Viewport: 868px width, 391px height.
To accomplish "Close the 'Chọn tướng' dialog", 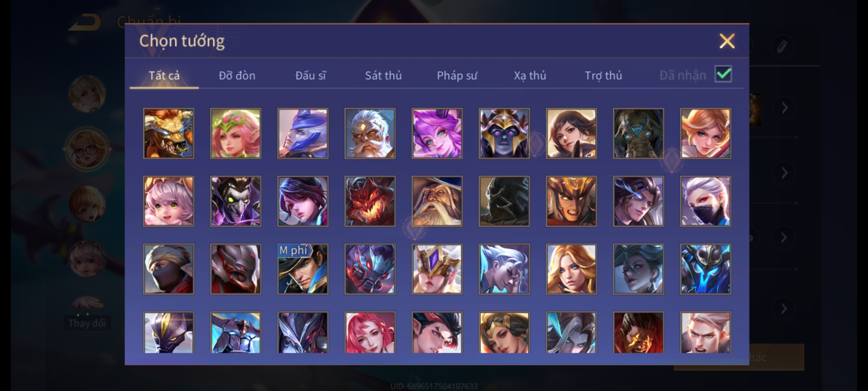I will point(727,41).
